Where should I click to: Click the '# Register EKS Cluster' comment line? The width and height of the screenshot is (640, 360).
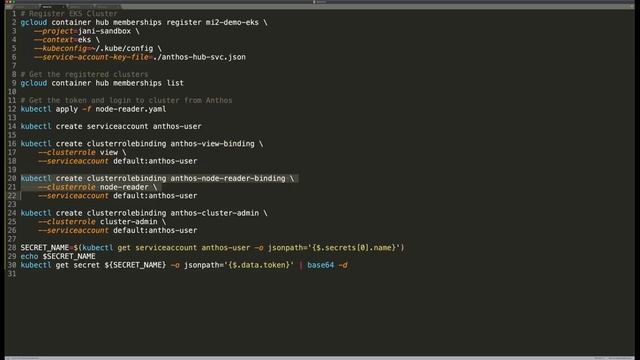69,13
